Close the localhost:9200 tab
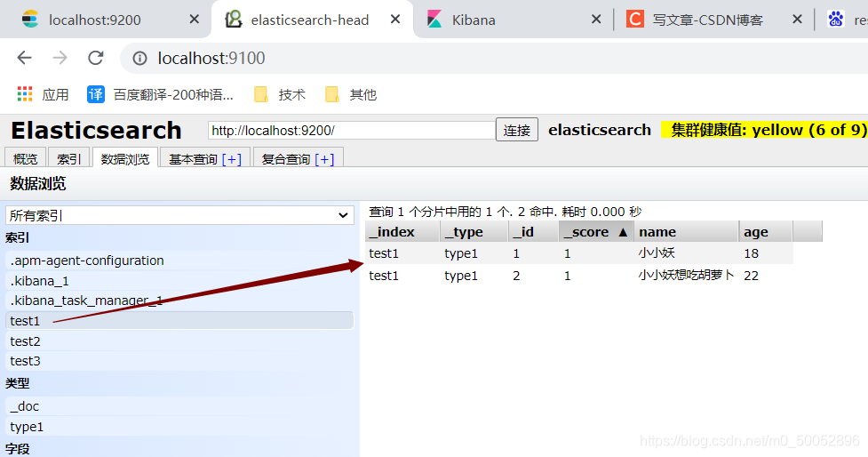 (x=194, y=20)
